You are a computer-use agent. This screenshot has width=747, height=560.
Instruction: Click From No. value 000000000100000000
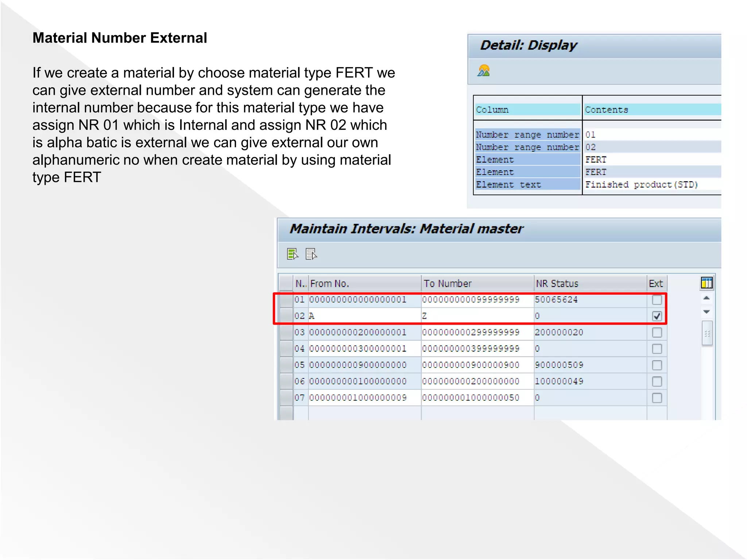(x=358, y=381)
